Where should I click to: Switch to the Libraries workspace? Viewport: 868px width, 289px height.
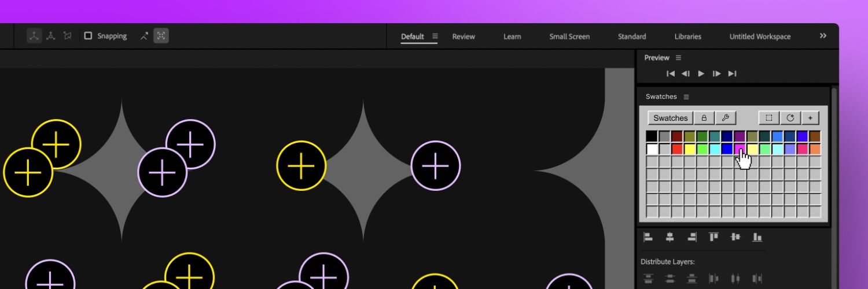pyautogui.click(x=687, y=36)
